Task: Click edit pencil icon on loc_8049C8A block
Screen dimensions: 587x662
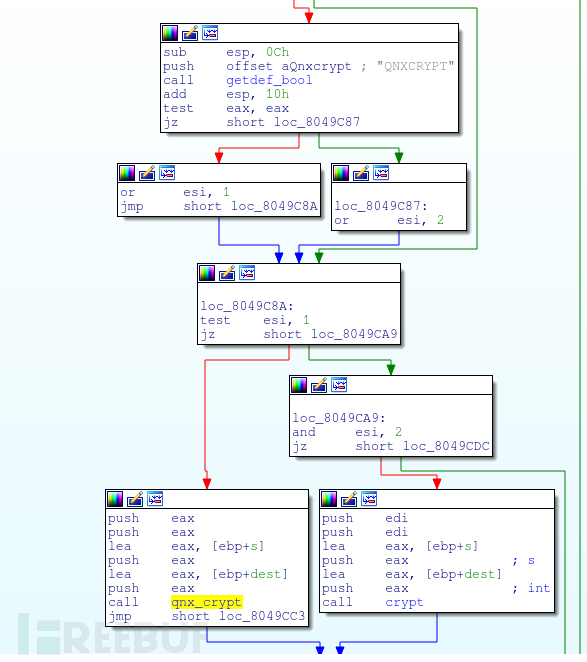Action: [x=227, y=273]
